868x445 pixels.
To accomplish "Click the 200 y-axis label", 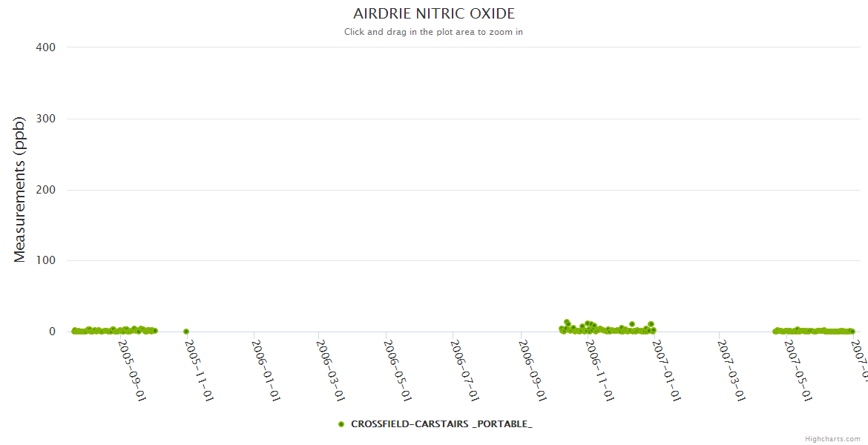I will [45, 190].
